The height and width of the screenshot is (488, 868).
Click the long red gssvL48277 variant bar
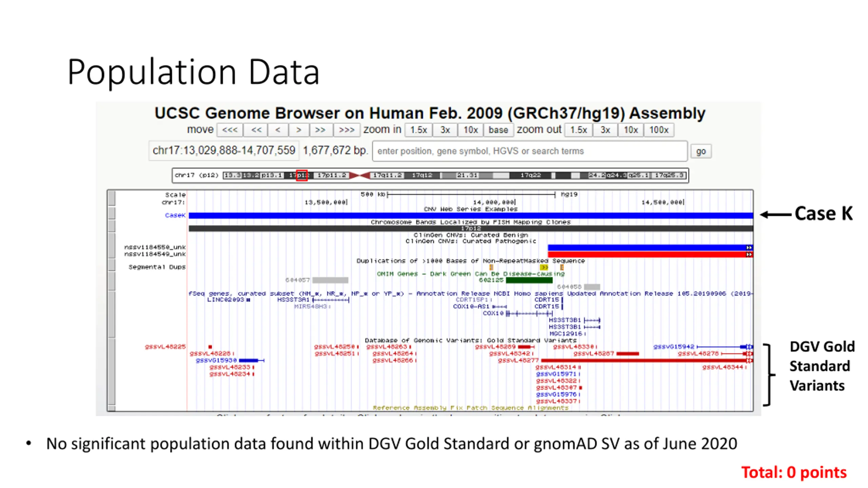(647, 361)
